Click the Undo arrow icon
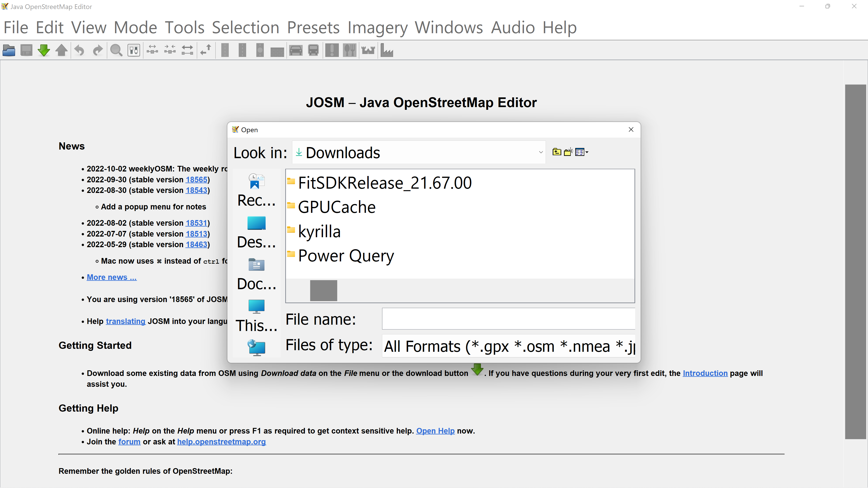The height and width of the screenshot is (488, 868). 79,51
